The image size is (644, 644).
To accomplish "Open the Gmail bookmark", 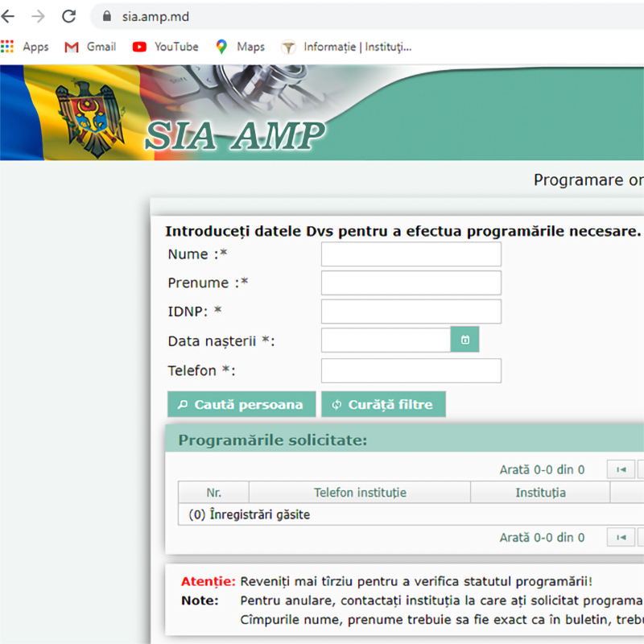I will [90, 47].
